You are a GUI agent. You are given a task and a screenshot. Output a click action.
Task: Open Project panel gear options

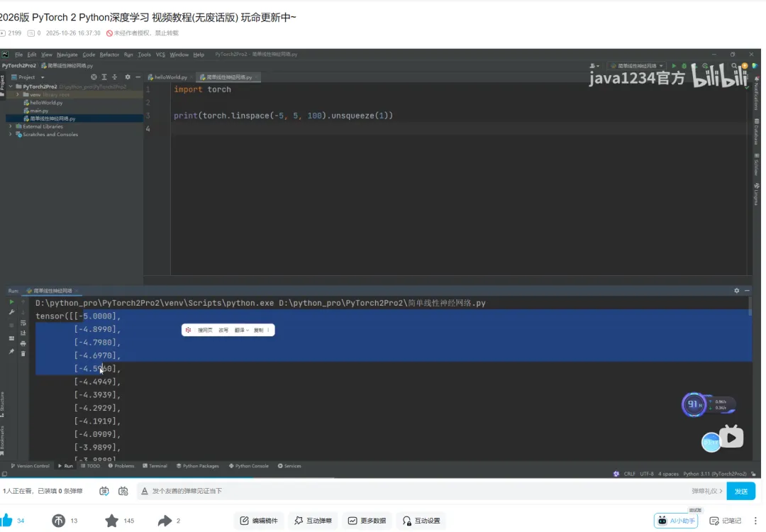[x=128, y=77]
